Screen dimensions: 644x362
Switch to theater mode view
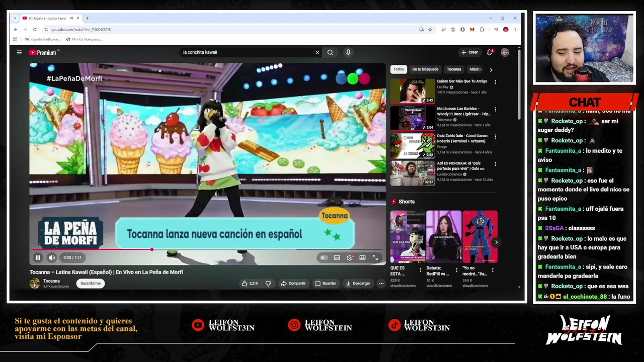[x=362, y=257]
